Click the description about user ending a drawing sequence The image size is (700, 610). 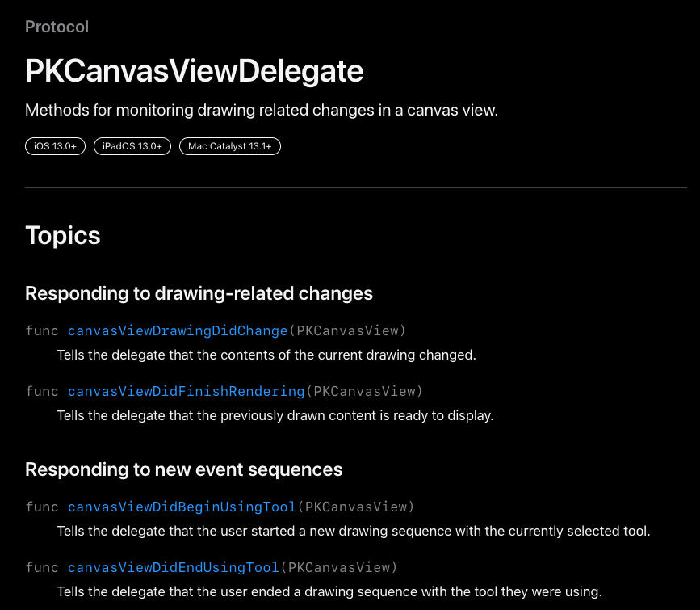tap(329, 591)
